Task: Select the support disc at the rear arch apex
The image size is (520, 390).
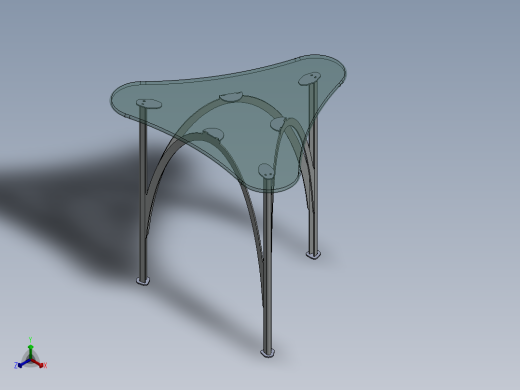Action: (x=230, y=96)
